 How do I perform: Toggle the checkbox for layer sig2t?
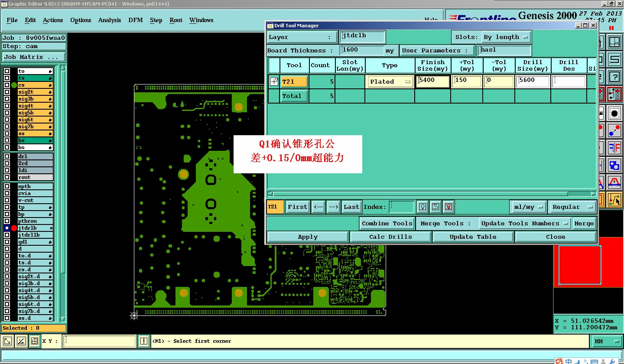pos(7,92)
